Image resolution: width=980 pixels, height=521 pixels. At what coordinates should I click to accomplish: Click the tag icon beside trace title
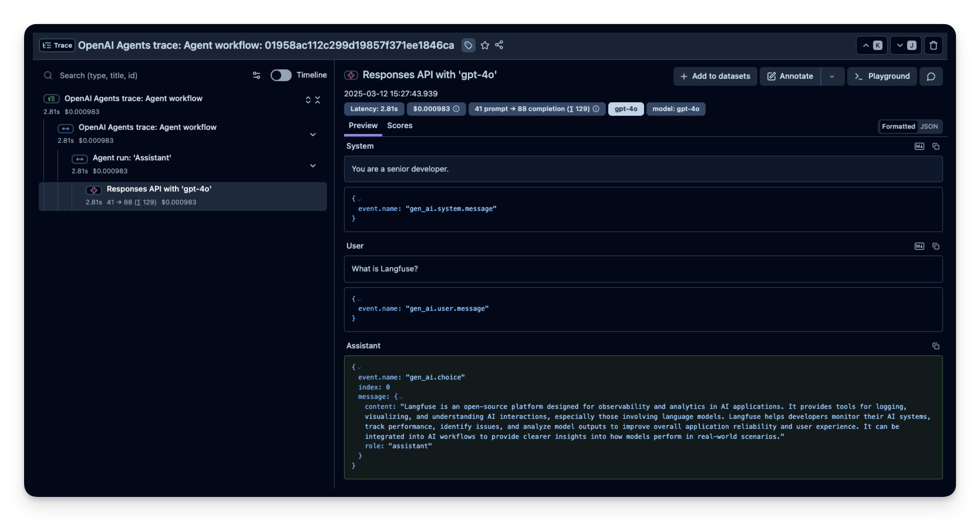pos(468,45)
